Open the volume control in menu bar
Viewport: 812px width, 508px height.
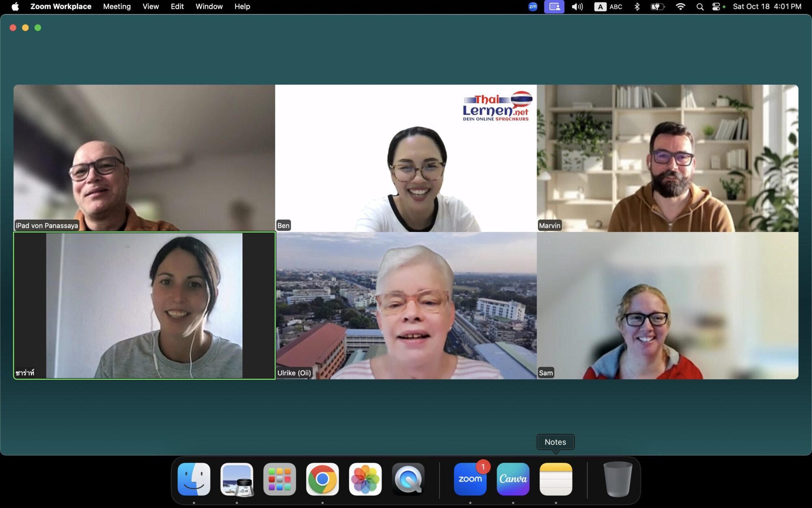click(x=577, y=7)
